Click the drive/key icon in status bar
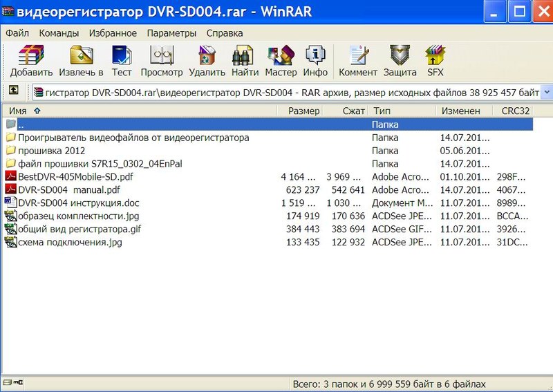The height and width of the screenshot is (392, 553). coord(12,383)
